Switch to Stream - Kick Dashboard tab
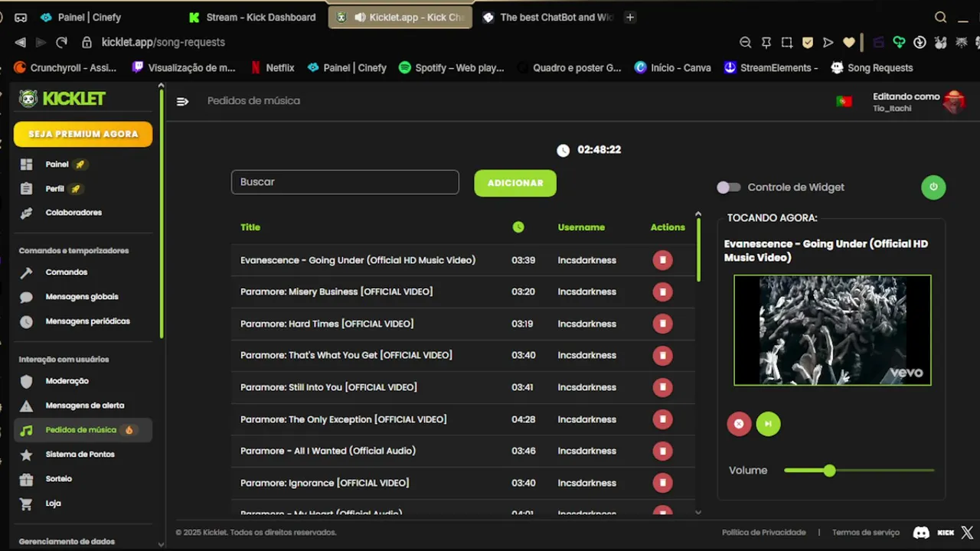 click(x=253, y=17)
